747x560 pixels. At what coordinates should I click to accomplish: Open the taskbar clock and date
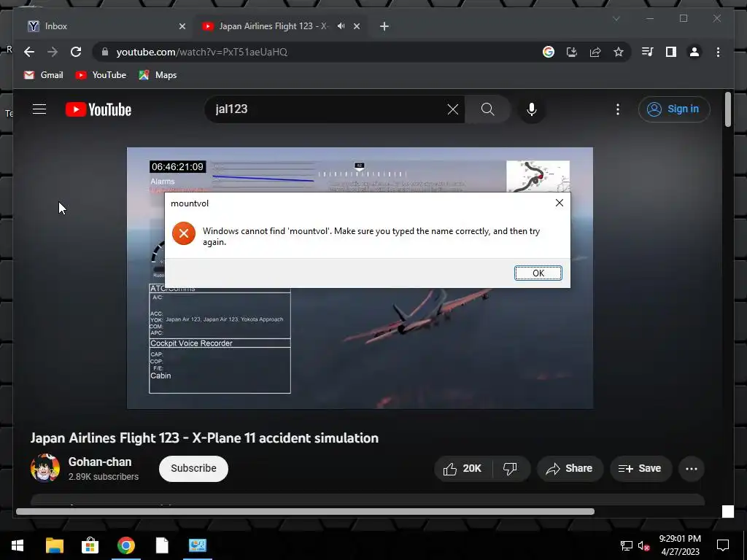[x=681, y=545]
